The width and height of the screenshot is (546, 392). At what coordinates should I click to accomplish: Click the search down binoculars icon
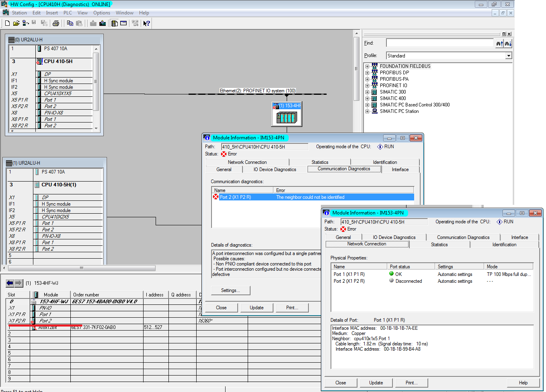point(508,43)
